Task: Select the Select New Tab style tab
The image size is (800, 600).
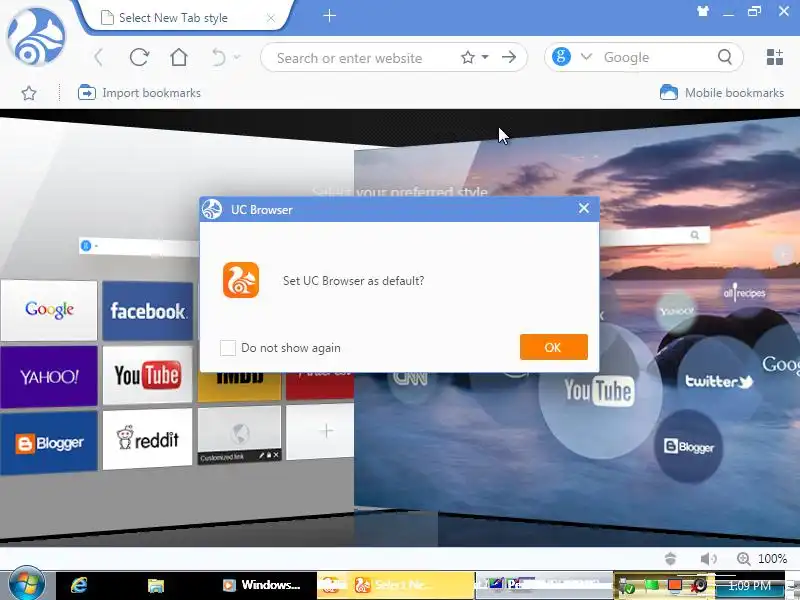Action: tap(187, 18)
